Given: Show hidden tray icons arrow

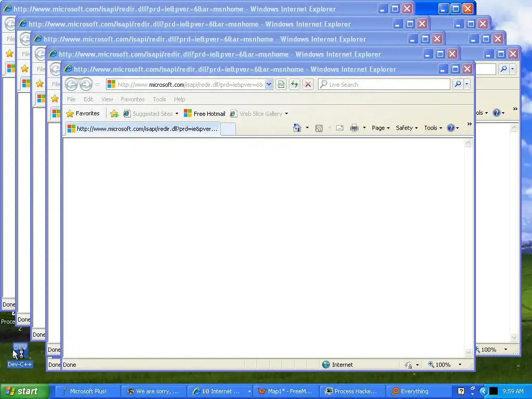Looking at the screenshot, I should pos(483,391).
